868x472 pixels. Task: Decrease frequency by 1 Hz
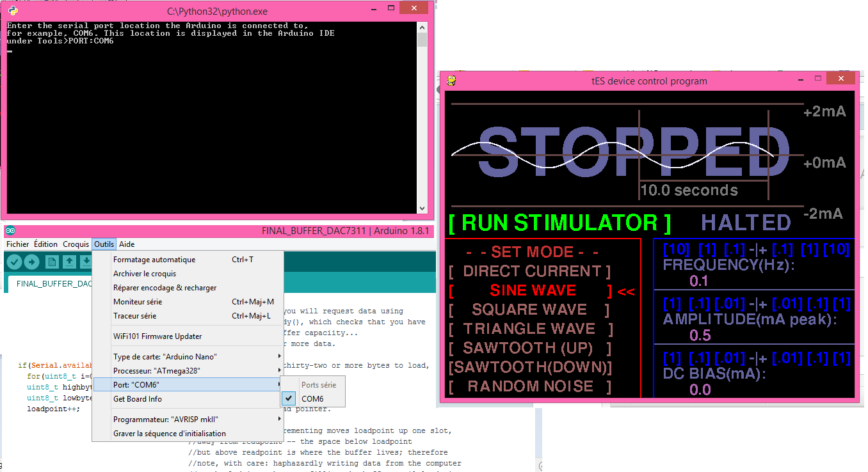(x=707, y=249)
